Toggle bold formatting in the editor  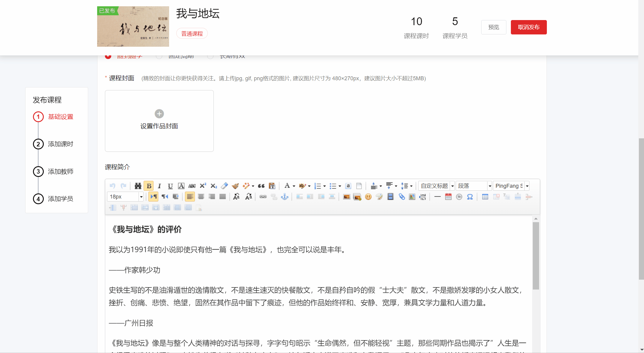click(149, 186)
